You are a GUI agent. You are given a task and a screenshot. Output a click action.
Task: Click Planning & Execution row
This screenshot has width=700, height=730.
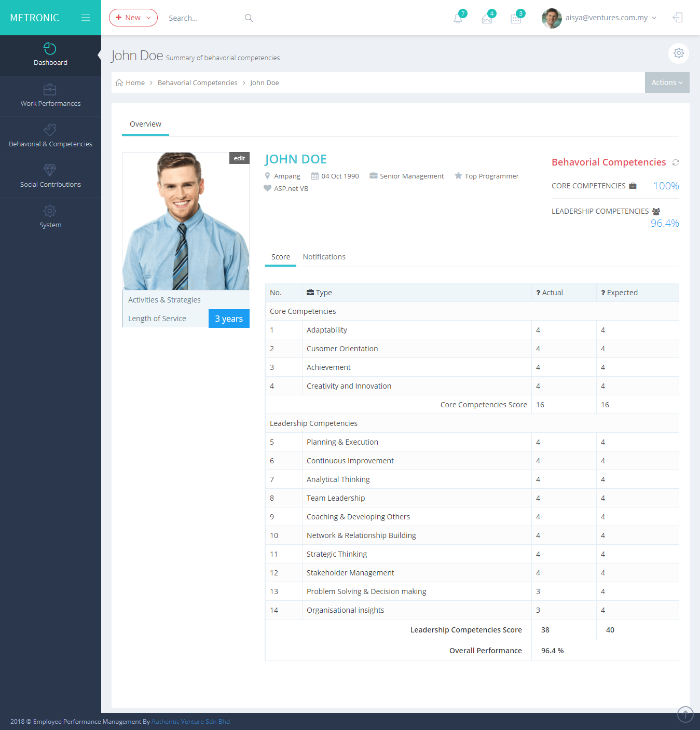(472, 442)
